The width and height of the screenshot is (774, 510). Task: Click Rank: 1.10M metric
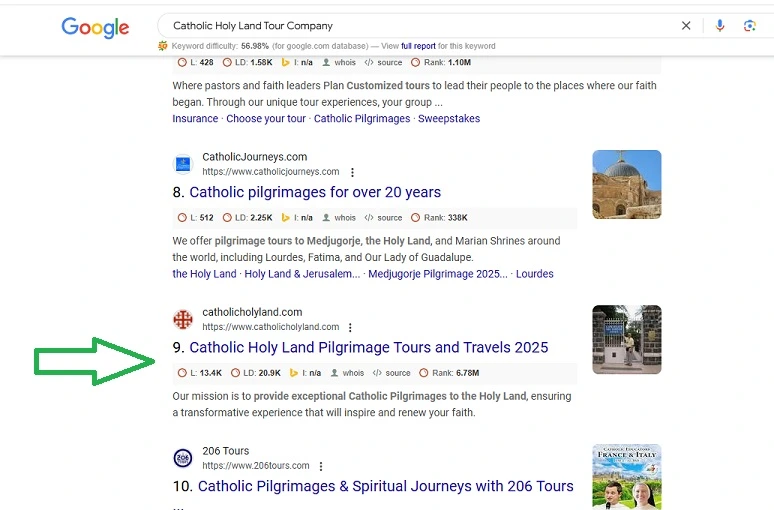point(441,63)
